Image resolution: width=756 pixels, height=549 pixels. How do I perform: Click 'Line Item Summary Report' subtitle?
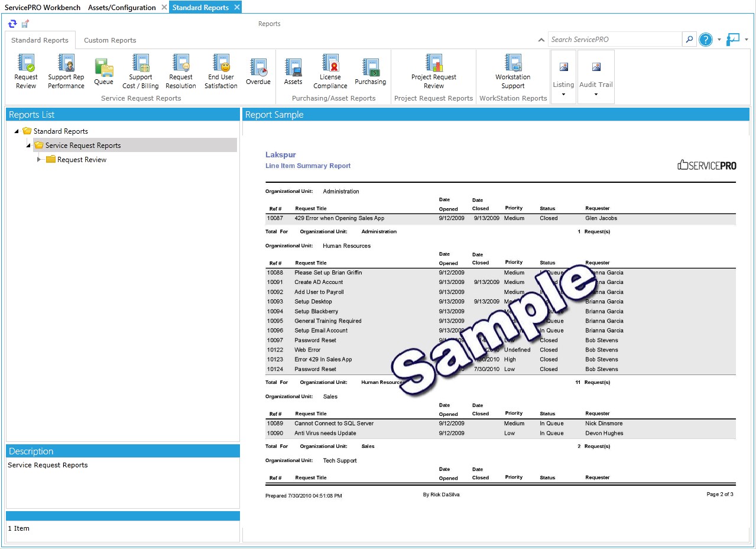click(308, 166)
